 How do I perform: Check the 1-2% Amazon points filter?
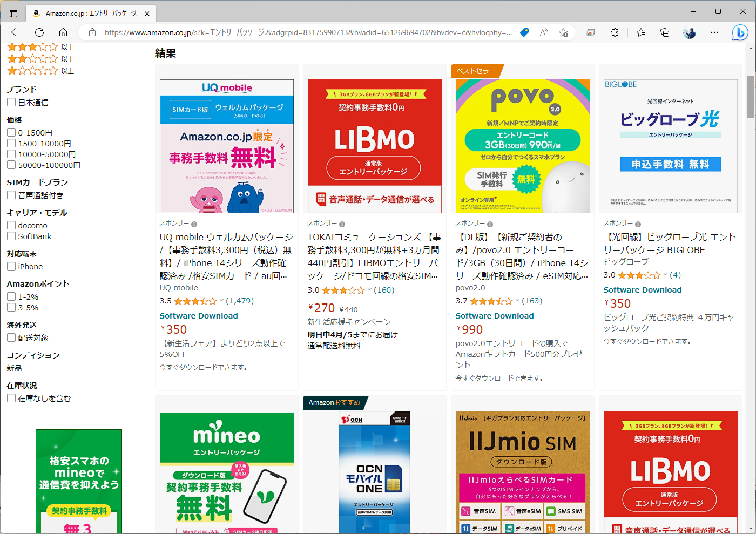pos(11,296)
